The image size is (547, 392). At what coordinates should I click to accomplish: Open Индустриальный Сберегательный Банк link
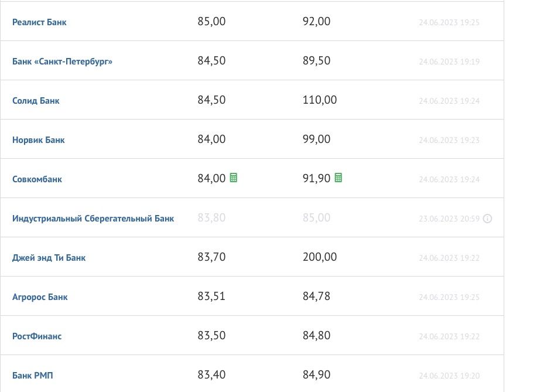[93, 219]
